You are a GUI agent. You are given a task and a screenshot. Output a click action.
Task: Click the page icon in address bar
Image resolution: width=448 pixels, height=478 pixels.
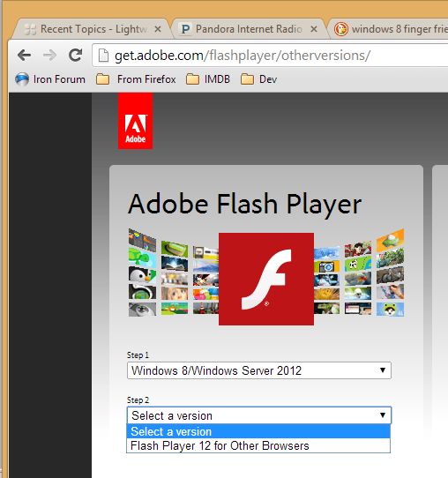[103, 56]
